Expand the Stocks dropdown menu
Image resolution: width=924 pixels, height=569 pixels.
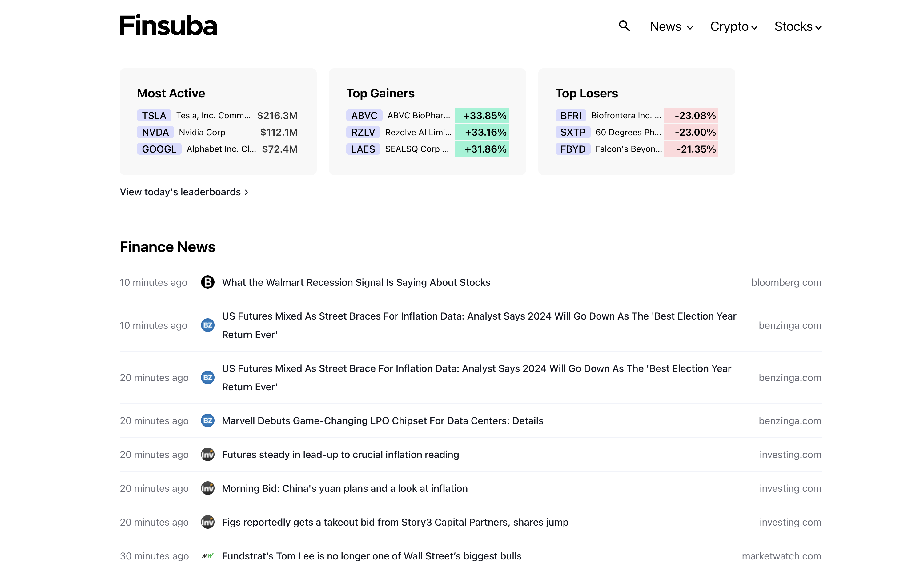click(x=798, y=27)
